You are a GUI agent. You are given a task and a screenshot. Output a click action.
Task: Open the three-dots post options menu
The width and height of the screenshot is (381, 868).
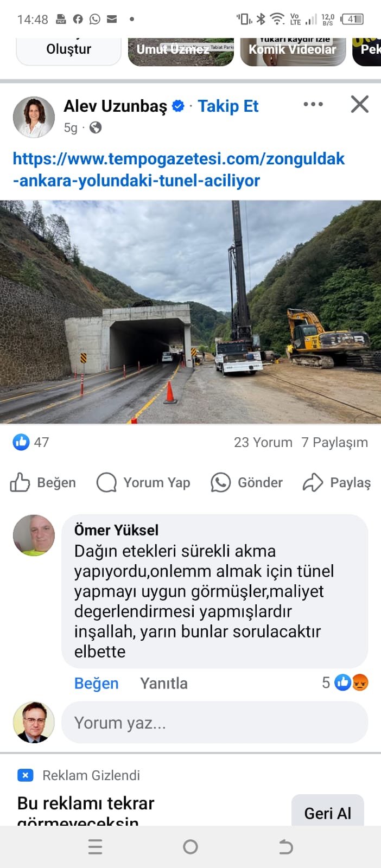[313, 104]
